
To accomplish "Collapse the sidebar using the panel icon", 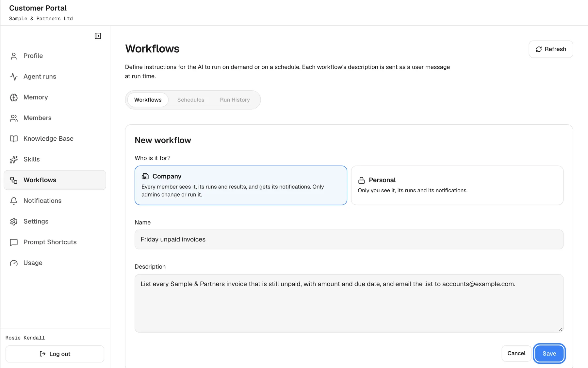I will [x=98, y=36].
